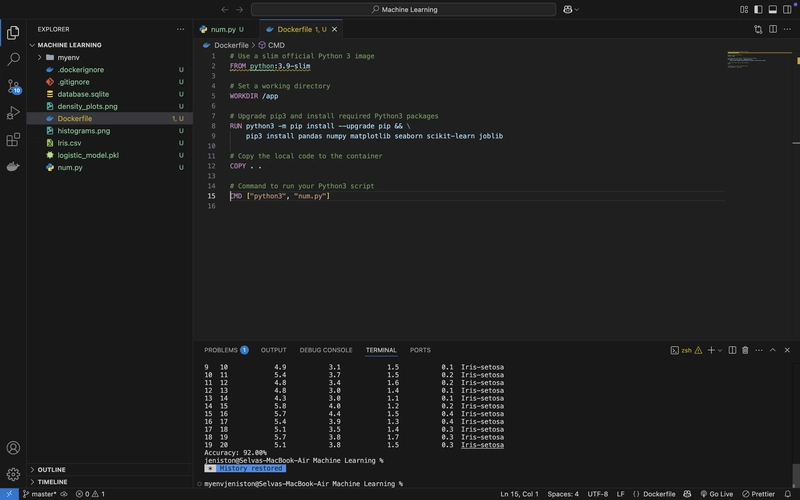Open the Run and Debug view
The height and width of the screenshot is (500, 800).
[13, 113]
